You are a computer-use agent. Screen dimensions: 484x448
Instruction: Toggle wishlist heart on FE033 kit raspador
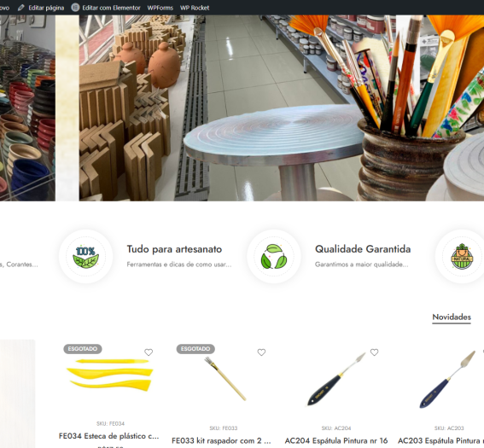point(261,352)
